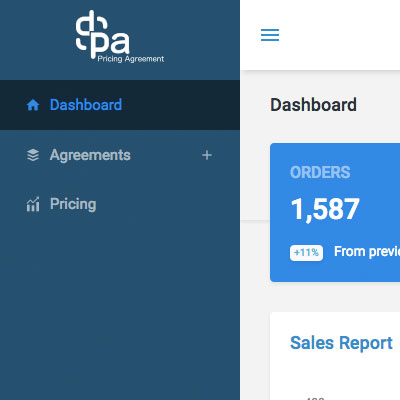Screen dimensions: 400x400
Task: Click the Pricing Agreement tagline under logo
Action: [x=131, y=59]
